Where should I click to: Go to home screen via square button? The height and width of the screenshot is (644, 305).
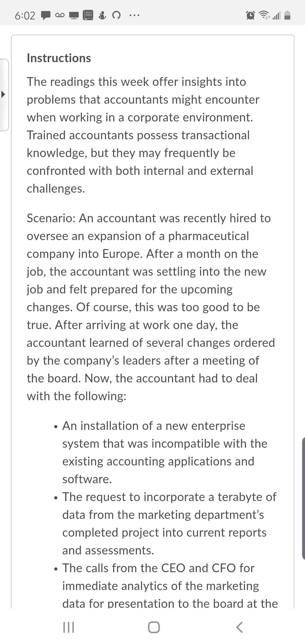(x=154, y=627)
